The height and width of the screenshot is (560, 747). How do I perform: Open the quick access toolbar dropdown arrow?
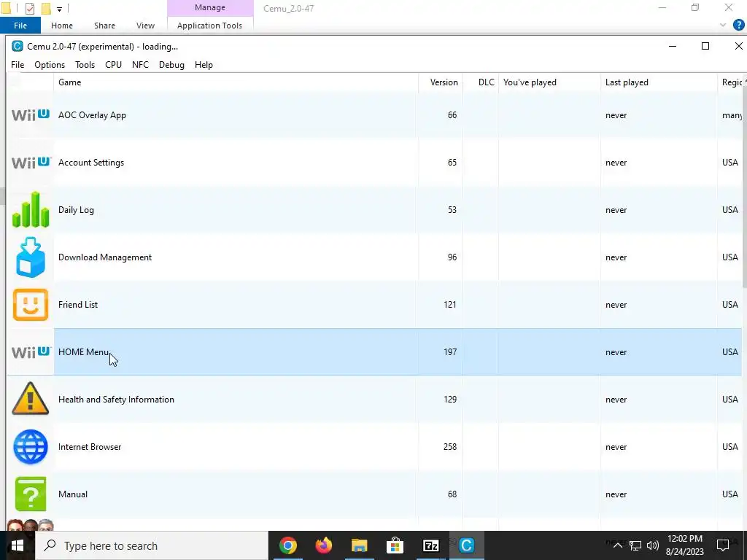coord(59,9)
